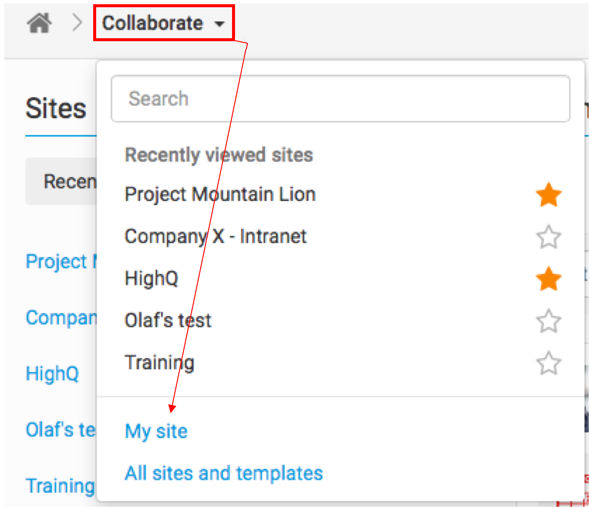
Task: Open the Collaborate dropdown menu
Action: (164, 23)
